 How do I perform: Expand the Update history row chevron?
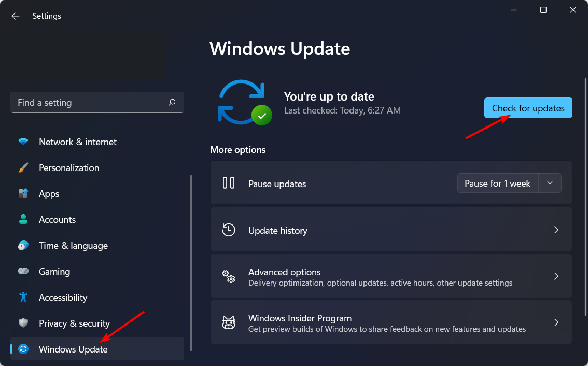pos(556,229)
